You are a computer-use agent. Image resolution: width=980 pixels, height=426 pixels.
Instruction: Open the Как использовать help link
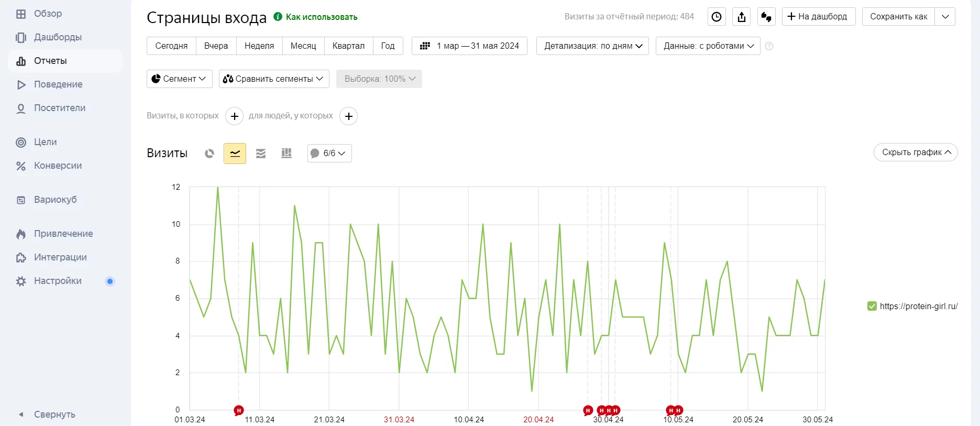point(321,17)
